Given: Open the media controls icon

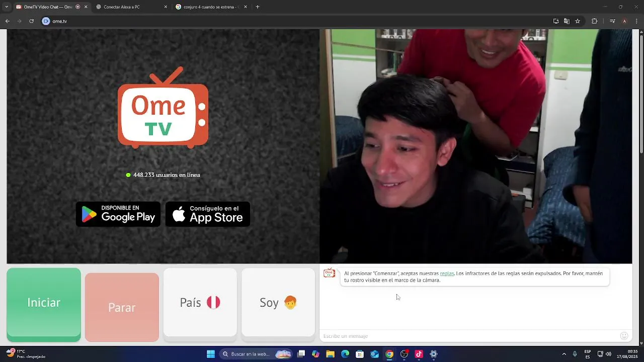Looking at the screenshot, I should [x=612, y=21].
